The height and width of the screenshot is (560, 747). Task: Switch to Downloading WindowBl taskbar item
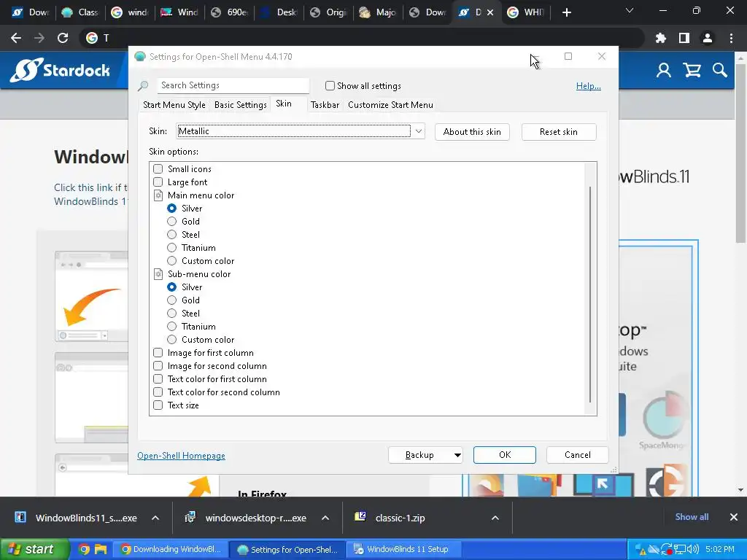click(x=171, y=549)
